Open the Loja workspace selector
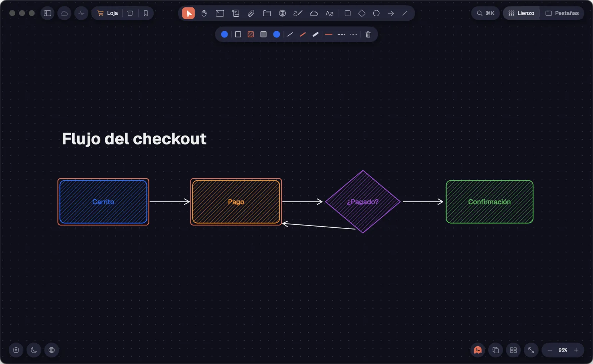The width and height of the screenshot is (593, 364). tap(107, 13)
